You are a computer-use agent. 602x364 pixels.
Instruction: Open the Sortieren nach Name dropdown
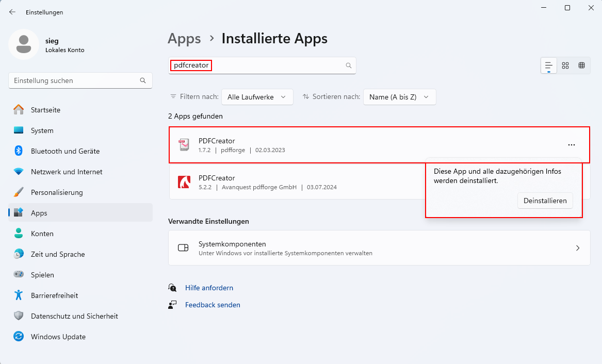399,97
